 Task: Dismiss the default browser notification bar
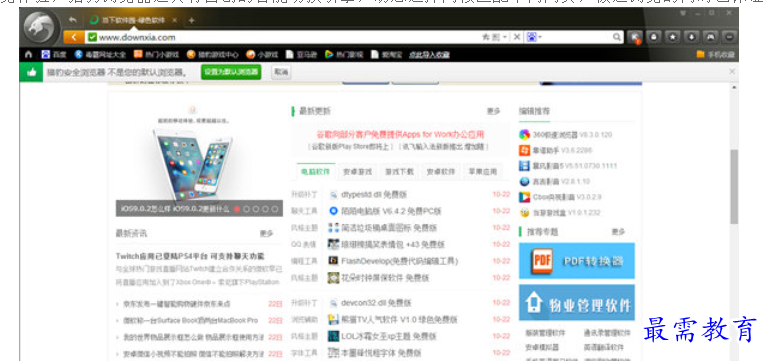731,72
